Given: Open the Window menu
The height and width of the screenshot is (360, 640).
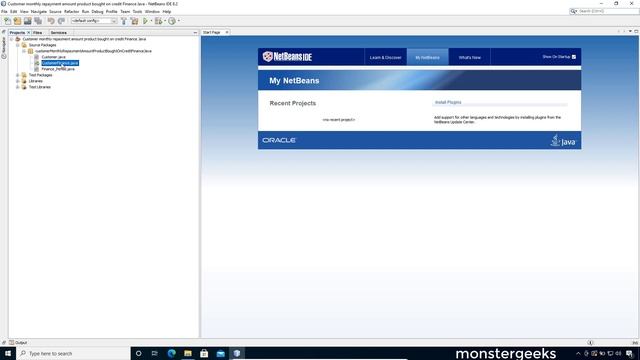Looking at the screenshot, I should tap(152, 11).
